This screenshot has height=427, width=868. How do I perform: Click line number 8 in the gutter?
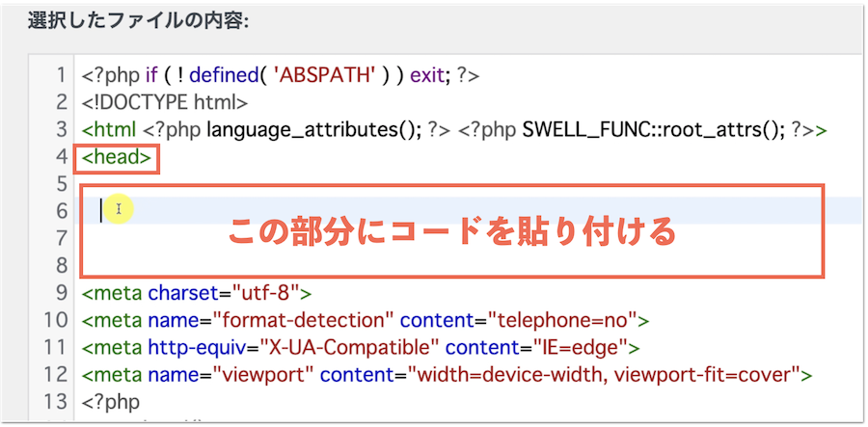(x=61, y=264)
